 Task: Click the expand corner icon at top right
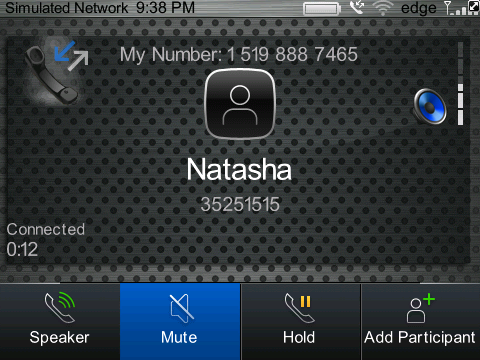click(x=474, y=7)
